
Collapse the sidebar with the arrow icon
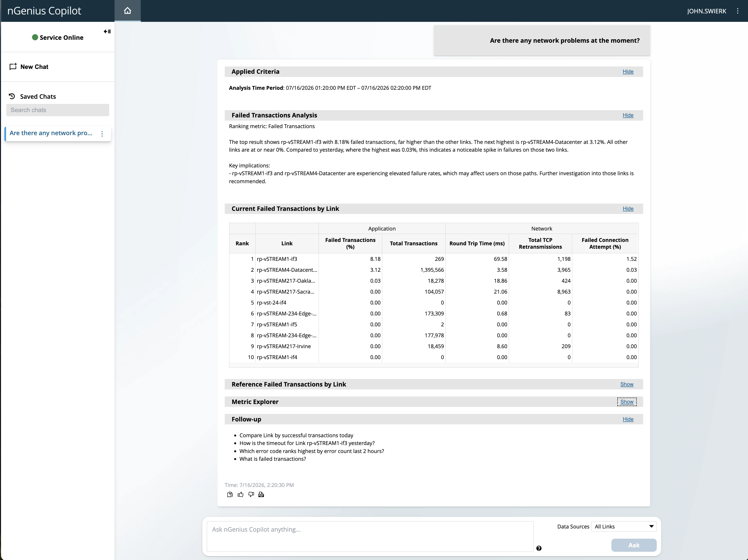coord(107,32)
